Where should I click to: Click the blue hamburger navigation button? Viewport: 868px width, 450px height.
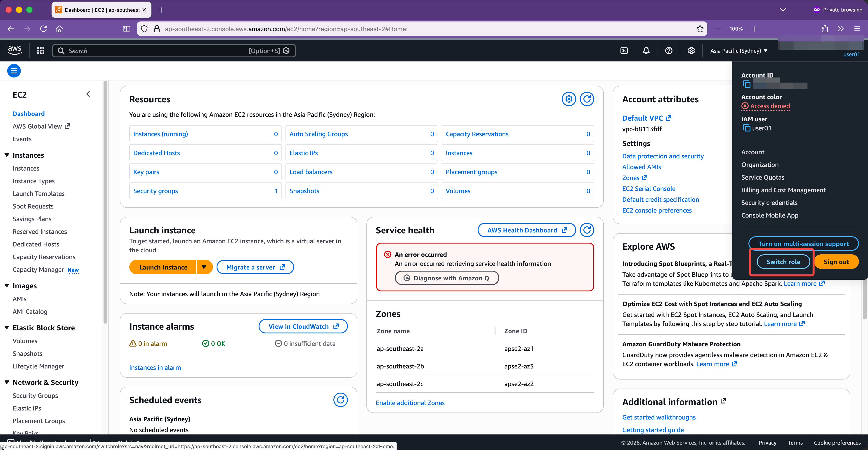coord(14,71)
